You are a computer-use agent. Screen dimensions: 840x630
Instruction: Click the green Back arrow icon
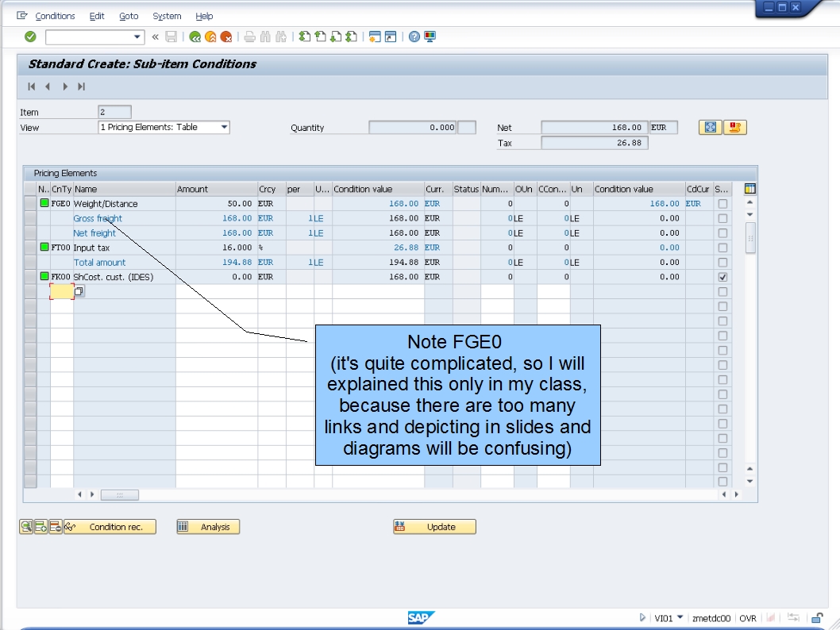pyautogui.click(x=195, y=35)
